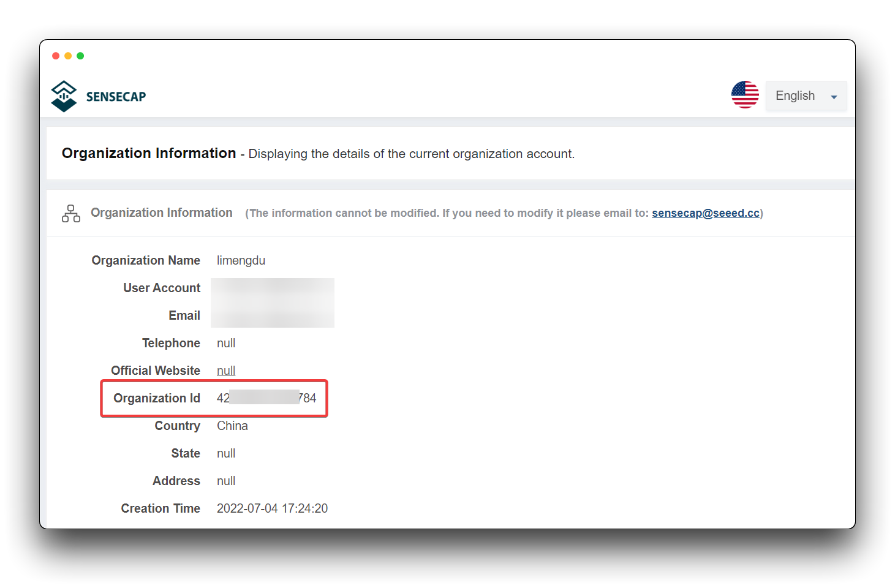Click the dropdown arrow beside English
Screen dimensions: 895x588
point(834,97)
